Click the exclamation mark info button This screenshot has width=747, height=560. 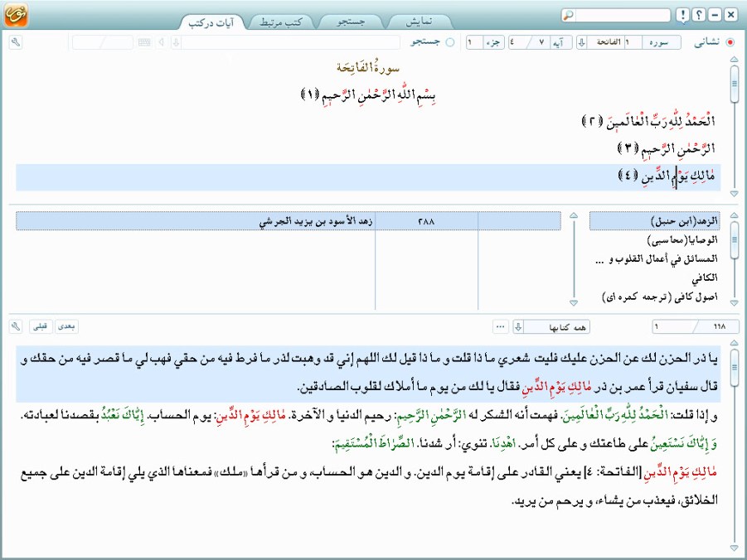682,15
